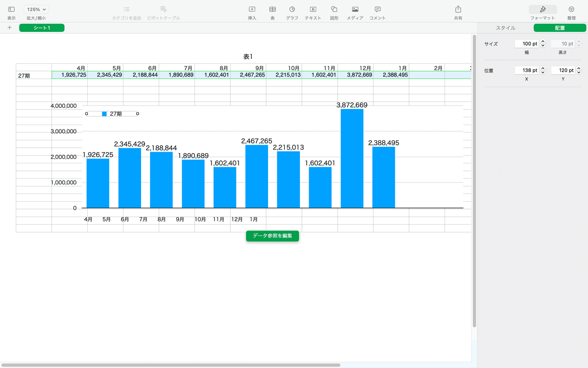
Task: Click the tallest chart bar labeled 3,872,669
Action: 352,158
